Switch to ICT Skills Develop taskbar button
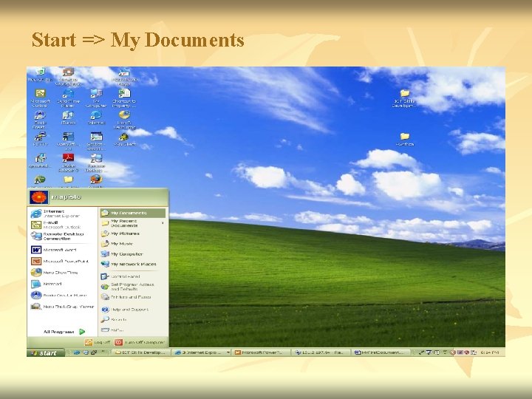Image resolution: width=532 pixels, height=399 pixels. click(141, 352)
